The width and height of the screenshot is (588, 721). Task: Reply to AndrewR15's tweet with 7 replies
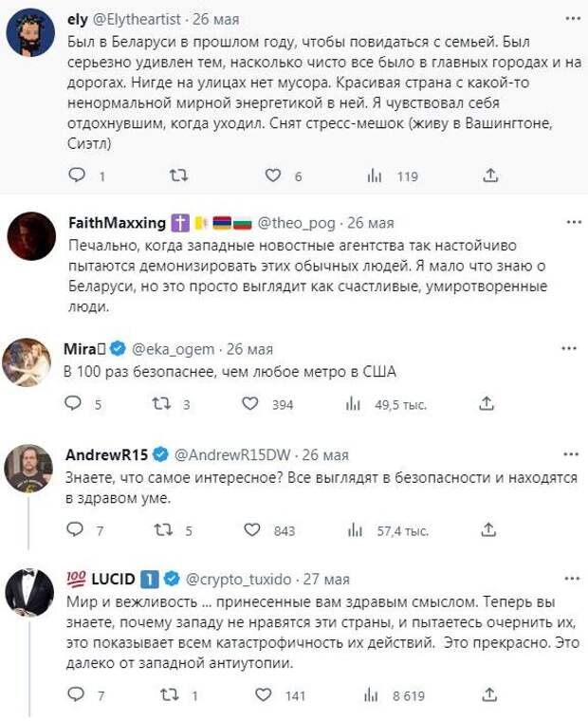tap(75, 529)
